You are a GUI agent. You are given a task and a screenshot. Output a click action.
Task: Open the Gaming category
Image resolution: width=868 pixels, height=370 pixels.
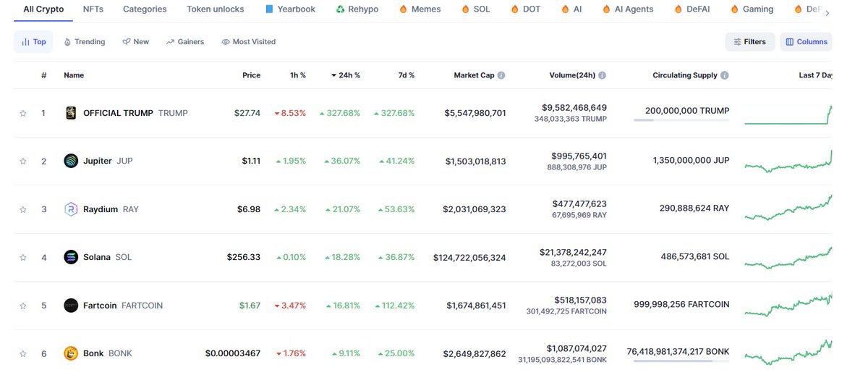(x=752, y=9)
